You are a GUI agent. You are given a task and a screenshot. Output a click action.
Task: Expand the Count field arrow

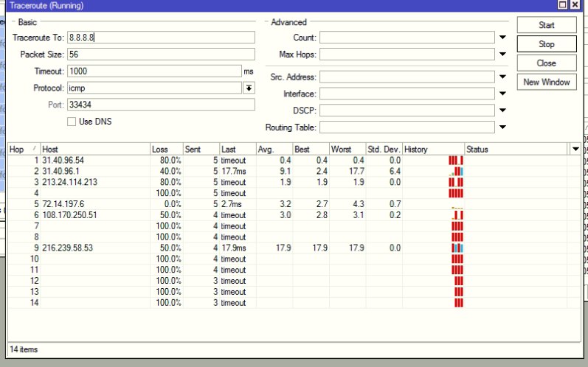[502, 38]
